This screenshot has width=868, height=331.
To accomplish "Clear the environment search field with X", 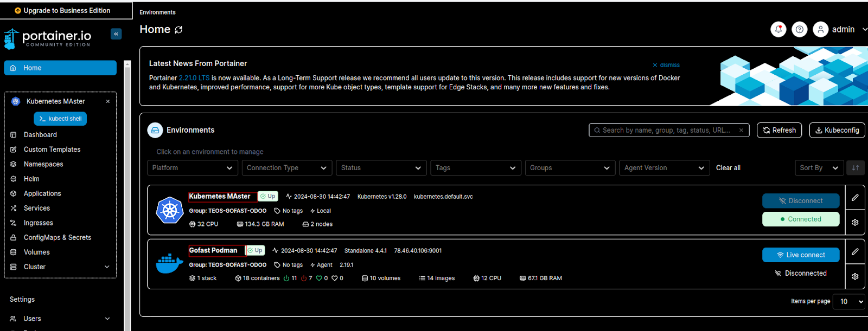I will (741, 130).
